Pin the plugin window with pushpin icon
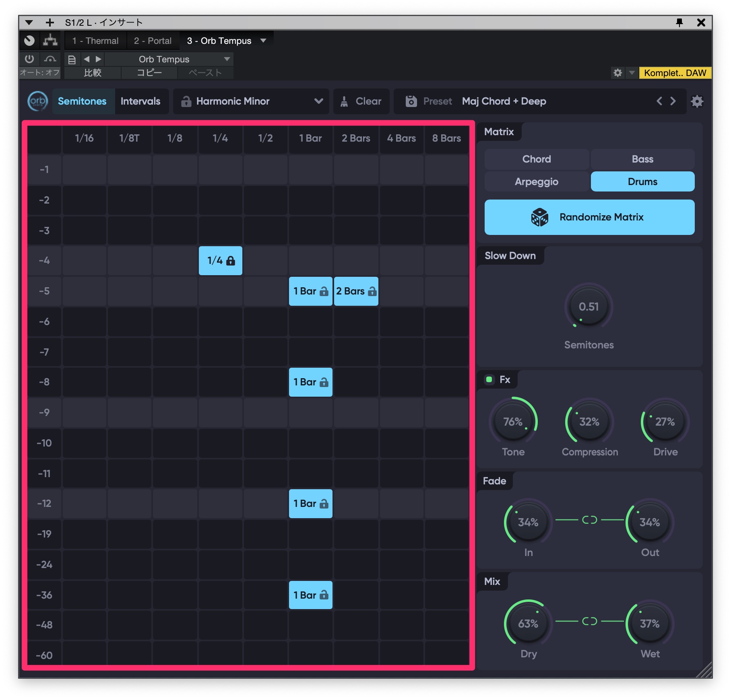The image size is (731, 700). 679,23
